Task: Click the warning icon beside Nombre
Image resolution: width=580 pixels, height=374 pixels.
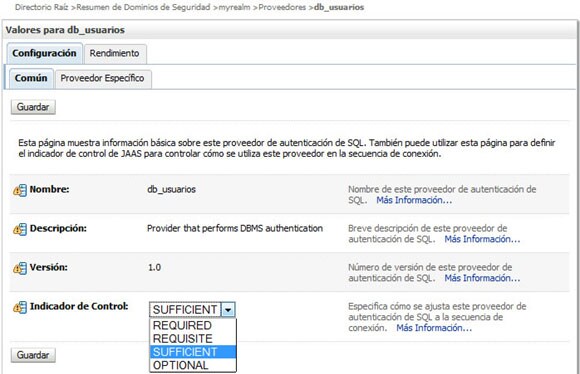Action: [x=20, y=190]
